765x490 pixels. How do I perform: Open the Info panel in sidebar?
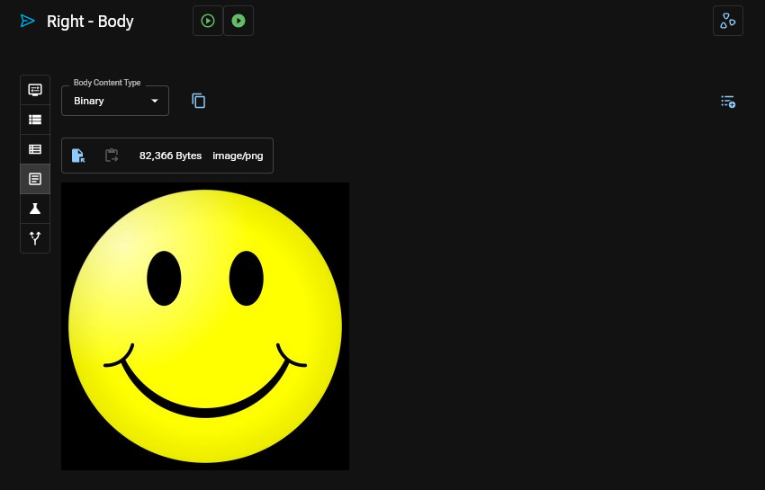(x=35, y=89)
